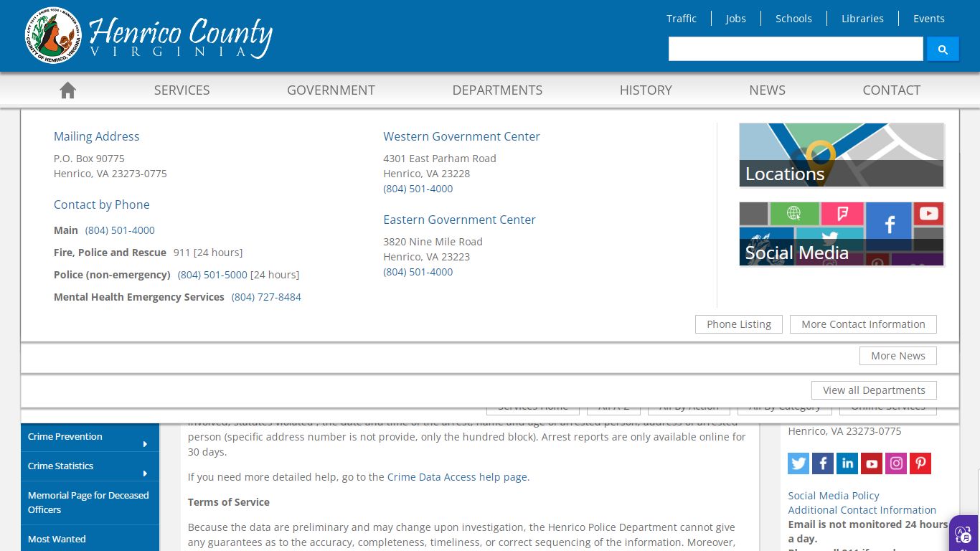
Task: Select the Western Government Center heading
Action: (461, 136)
